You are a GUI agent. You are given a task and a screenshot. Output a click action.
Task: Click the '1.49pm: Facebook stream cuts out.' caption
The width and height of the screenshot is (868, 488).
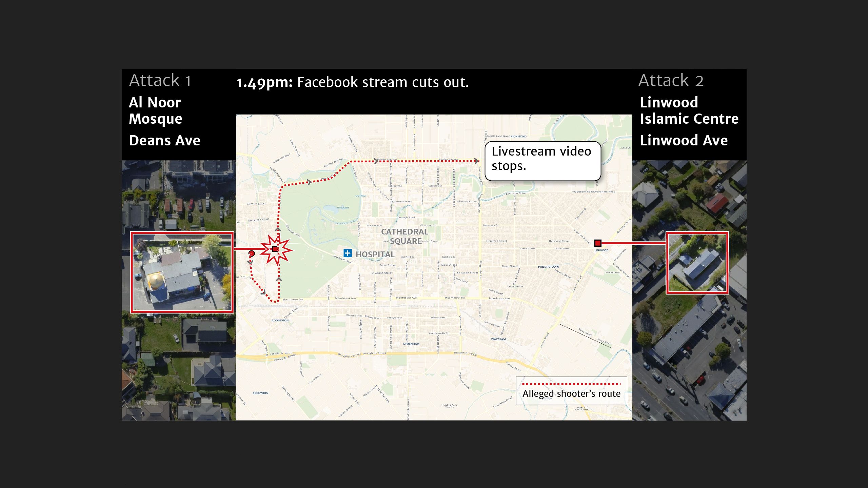pyautogui.click(x=352, y=82)
